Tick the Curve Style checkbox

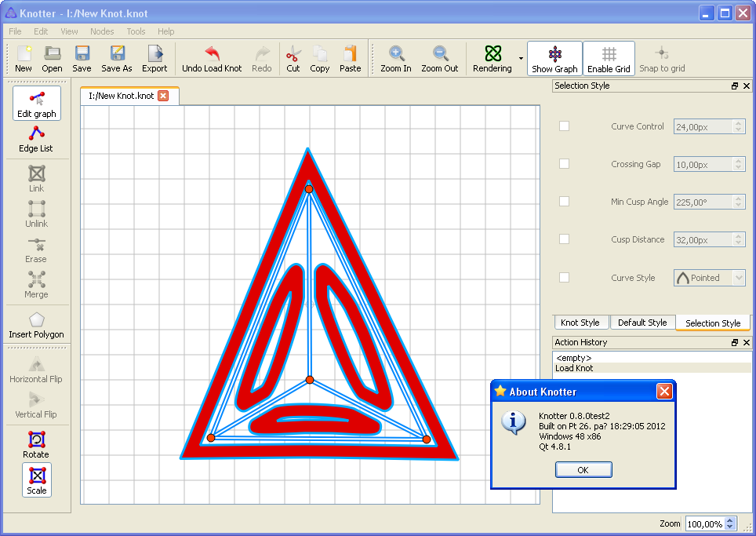tap(564, 277)
